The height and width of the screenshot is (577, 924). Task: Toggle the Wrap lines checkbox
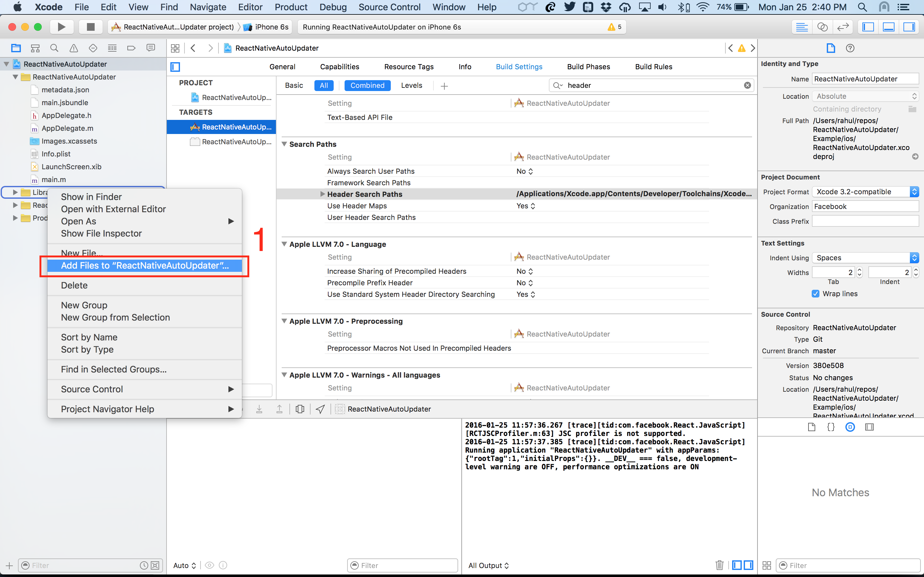point(816,293)
